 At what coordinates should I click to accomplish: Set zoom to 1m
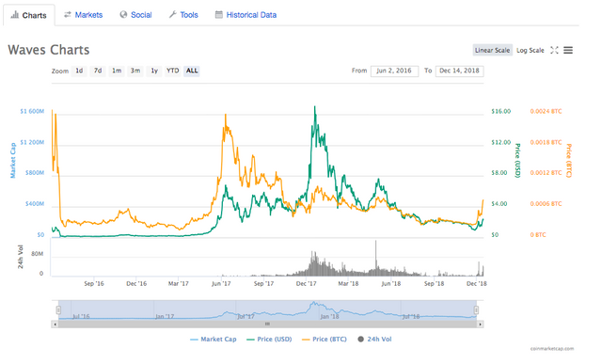point(117,71)
